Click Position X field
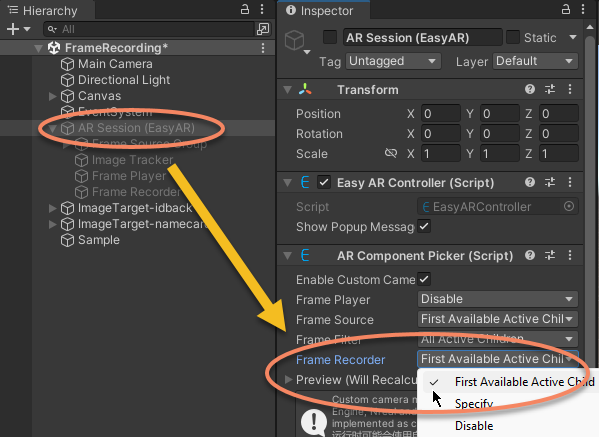The height and width of the screenshot is (437, 599). point(441,114)
